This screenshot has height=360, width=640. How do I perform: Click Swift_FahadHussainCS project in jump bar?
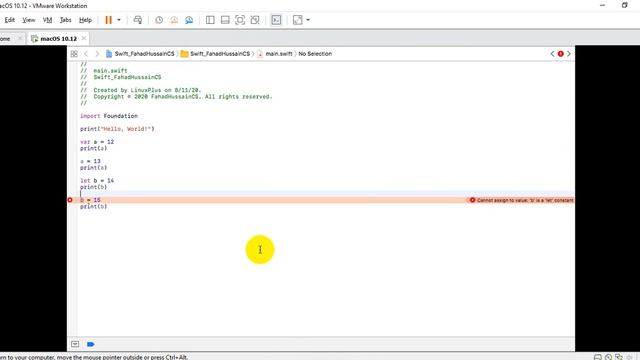click(140, 53)
